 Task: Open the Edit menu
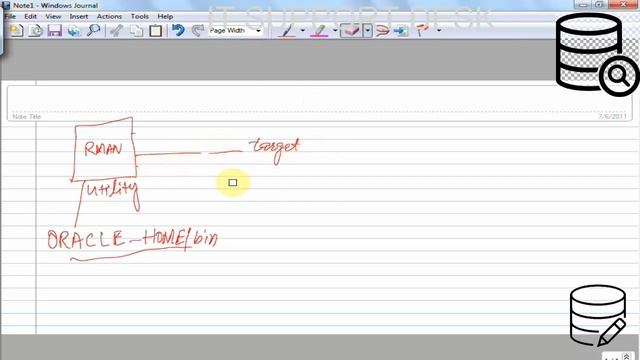(30, 16)
